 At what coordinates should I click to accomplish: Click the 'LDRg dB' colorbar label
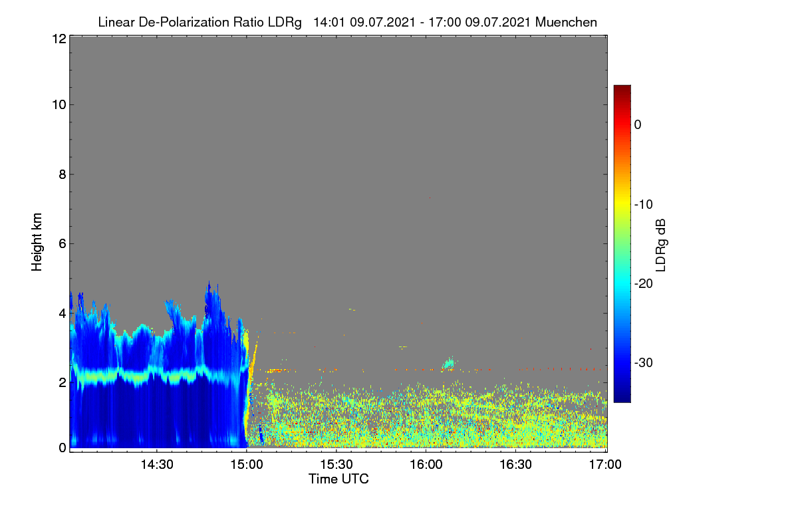[x=660, y=245]
